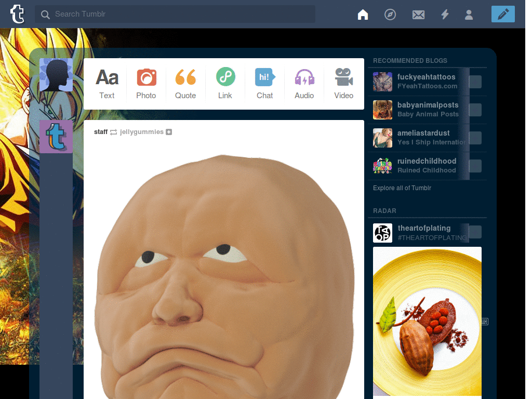Click 'Yes I Ship Internation' subtitle text

(431, 142)
